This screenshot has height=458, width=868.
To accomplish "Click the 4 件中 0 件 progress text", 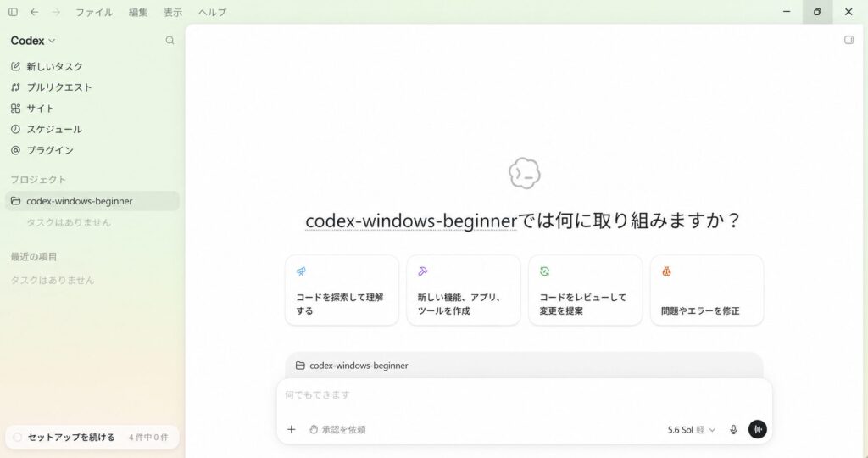I will click(148, 438).
